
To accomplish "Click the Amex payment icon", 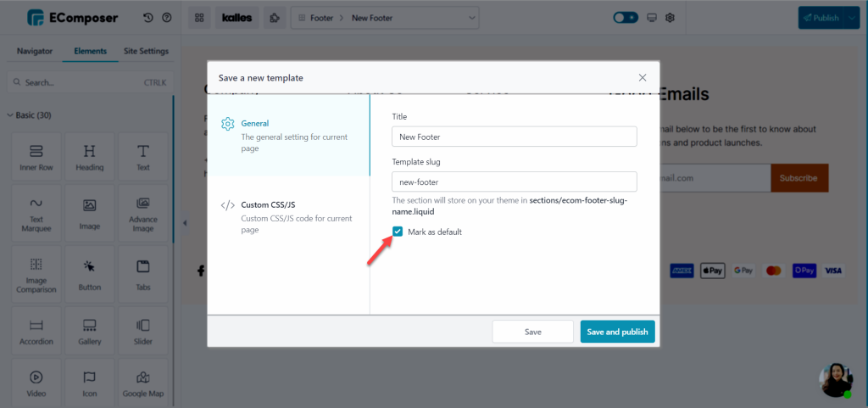I will point(682,271).
